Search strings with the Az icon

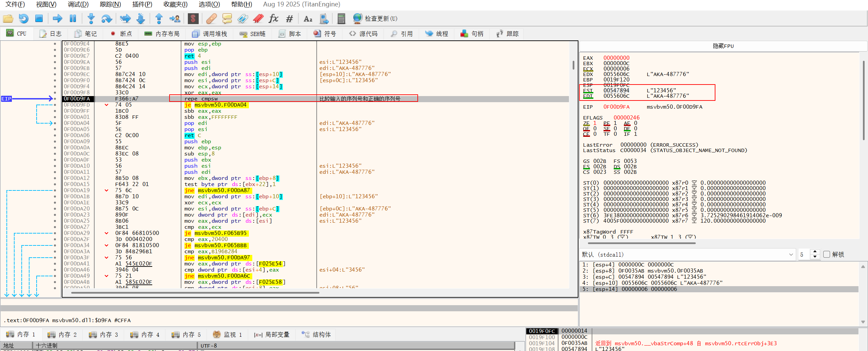pyautogui.click(x=308, y=19)
